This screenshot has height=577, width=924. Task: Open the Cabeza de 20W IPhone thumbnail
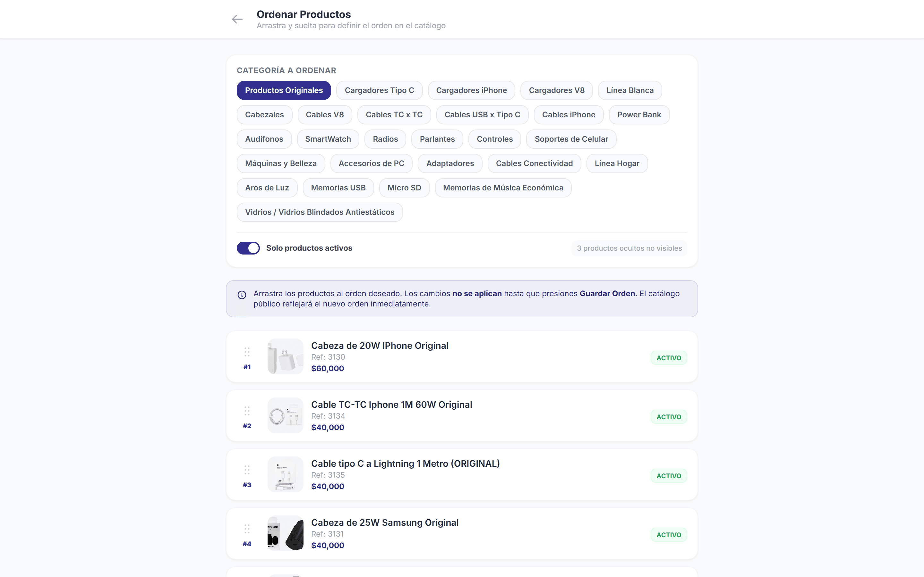[285, 356]
